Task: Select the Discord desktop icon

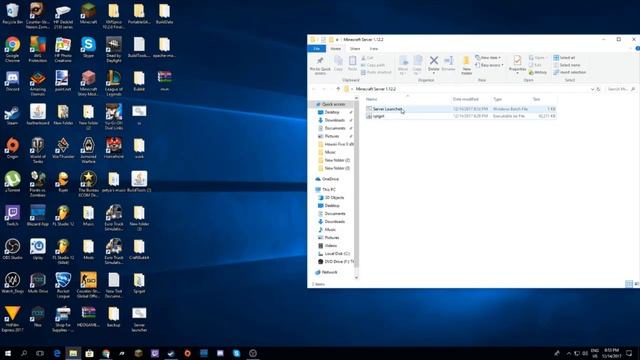Action: [x=12, y=81]
